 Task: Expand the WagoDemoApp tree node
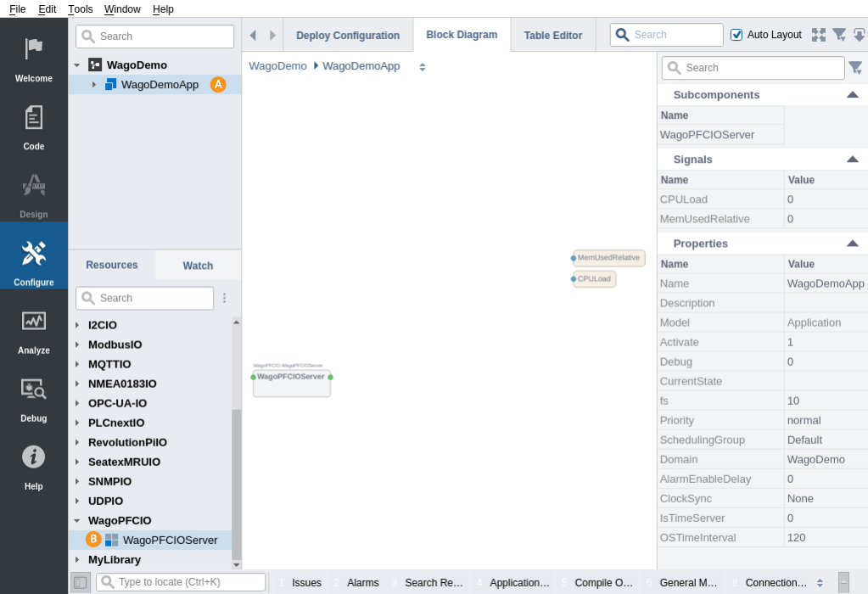[x=94, y=85]
